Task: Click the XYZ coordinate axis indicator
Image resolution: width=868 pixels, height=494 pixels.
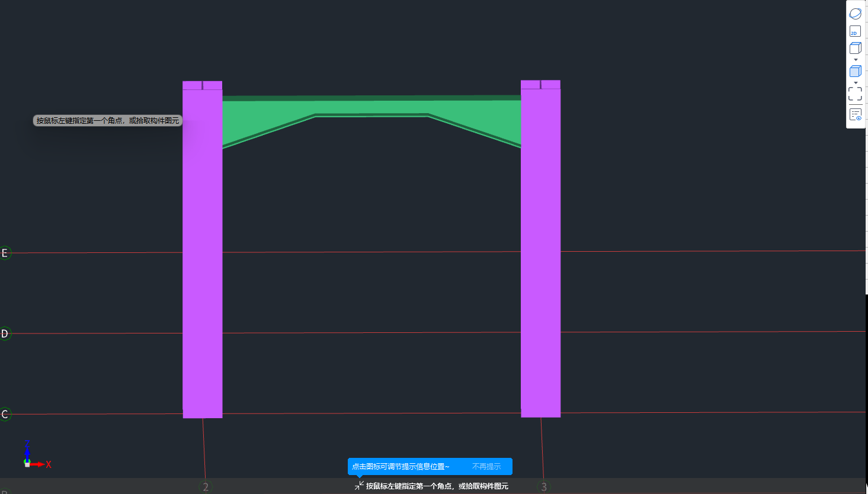Action: pyautogui.click(x=37, y=454)
